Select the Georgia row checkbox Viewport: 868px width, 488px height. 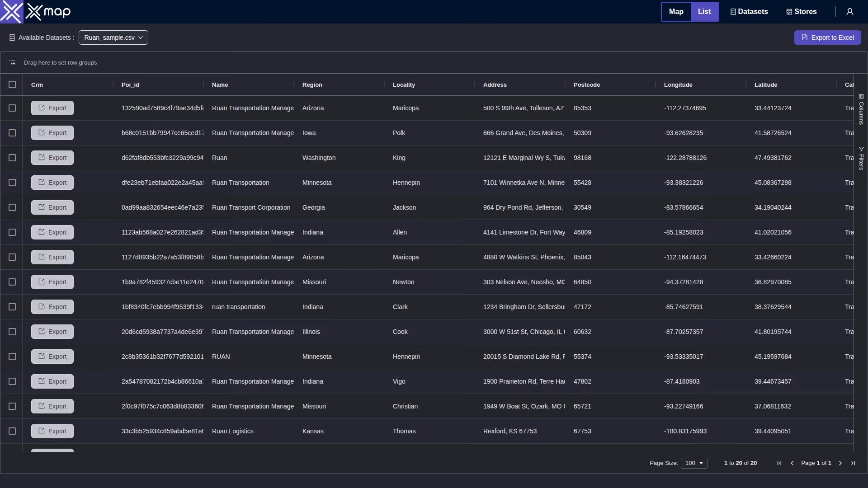tap(12, 207)
